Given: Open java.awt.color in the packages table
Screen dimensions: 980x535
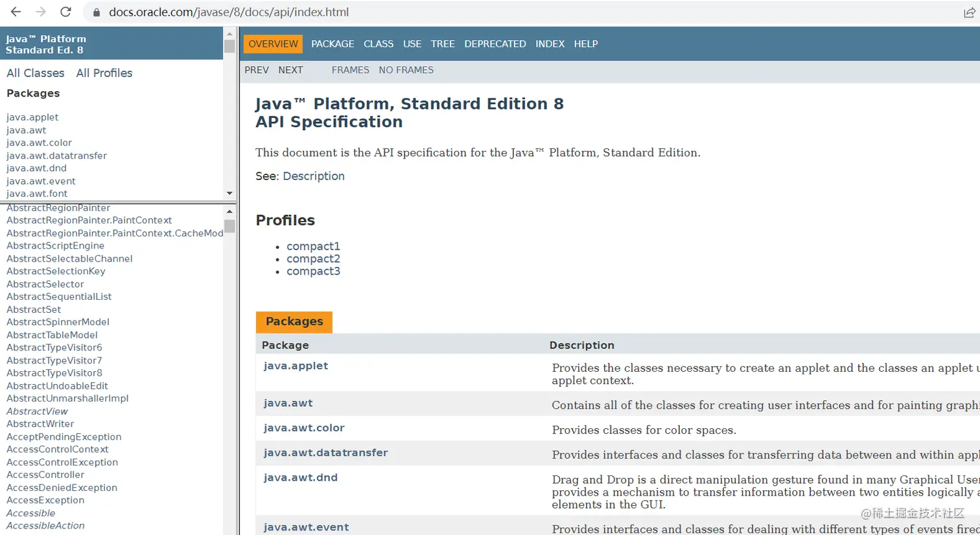Looking at the screenshot, I should click(x=304, y=428).
